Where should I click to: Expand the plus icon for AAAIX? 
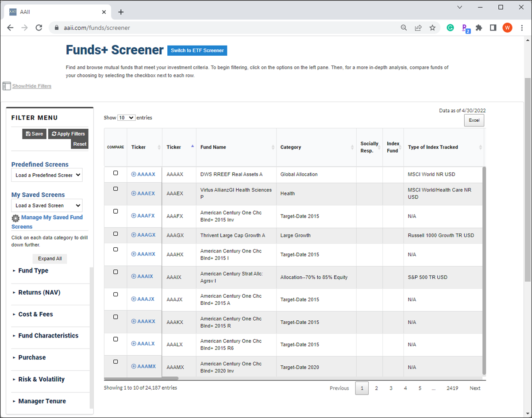pos(134,276)
